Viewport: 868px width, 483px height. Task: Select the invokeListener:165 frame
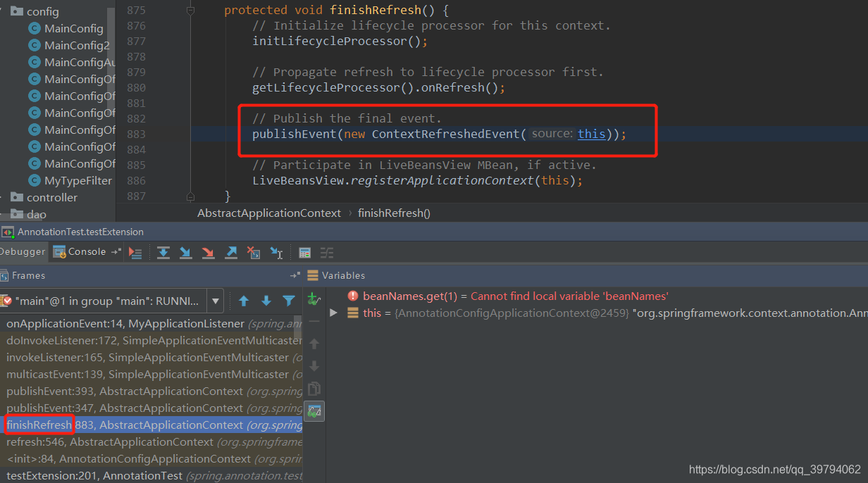coord(151,358)
